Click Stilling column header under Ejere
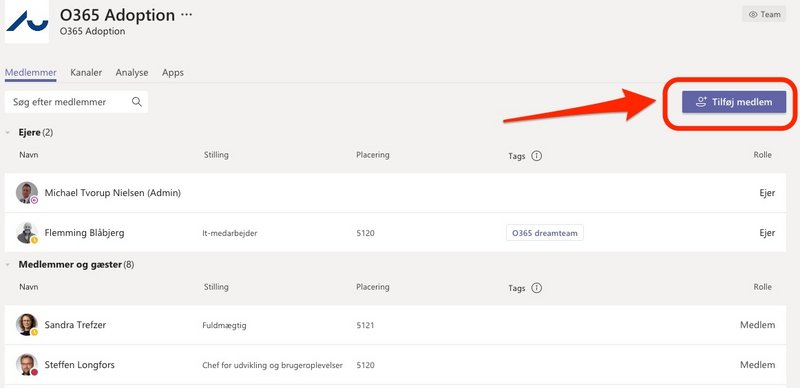Image resolution: width=800 pixels, height=388 pixels. pos(216,155)
